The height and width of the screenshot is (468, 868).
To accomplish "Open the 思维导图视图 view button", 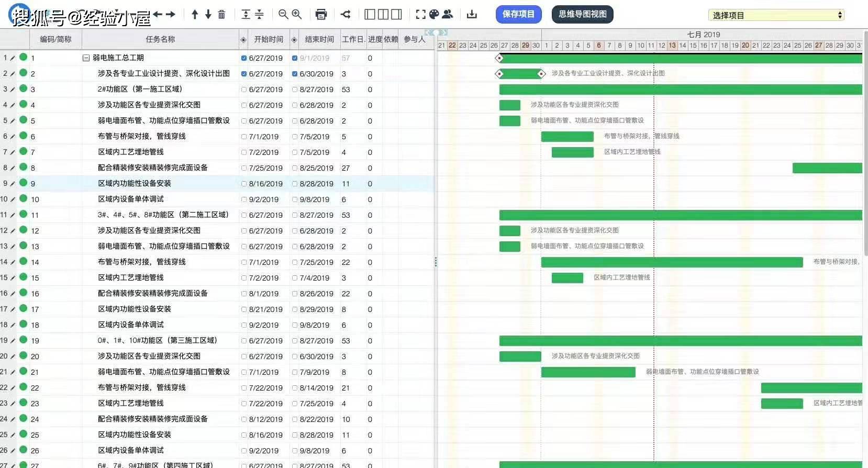I will pos(582,14).
